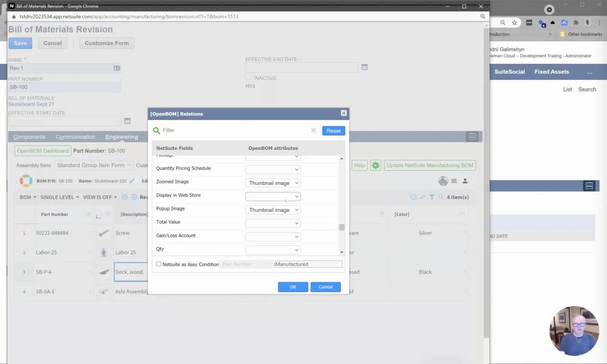The image size is (607, 364).
Task: Open the OpenBOM hamburger menu icon
Action: coord(454,181)
